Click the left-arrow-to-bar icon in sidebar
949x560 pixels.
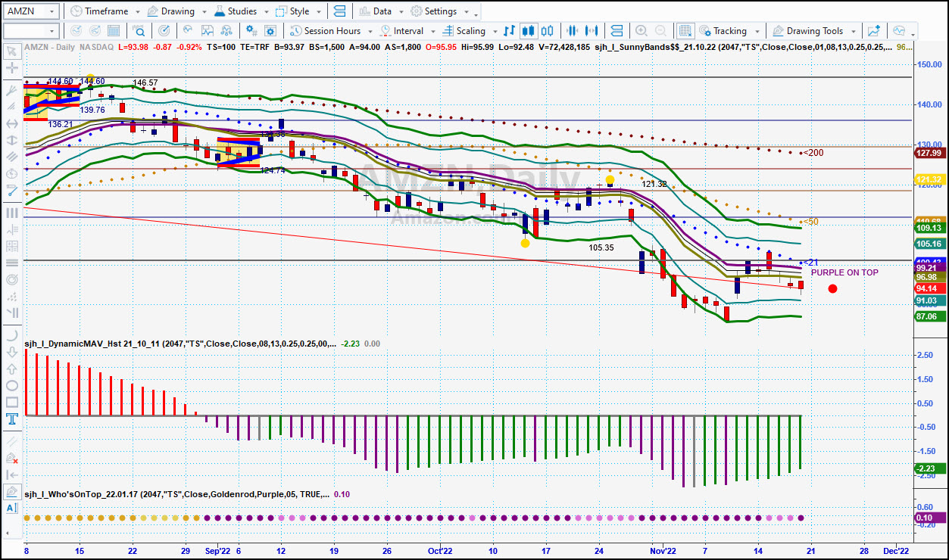12,474
